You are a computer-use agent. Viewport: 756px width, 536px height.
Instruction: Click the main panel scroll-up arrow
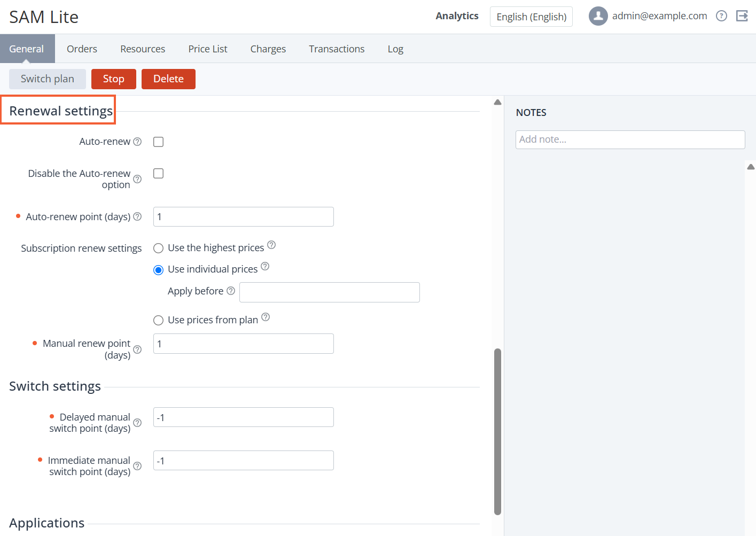(497, 102)
